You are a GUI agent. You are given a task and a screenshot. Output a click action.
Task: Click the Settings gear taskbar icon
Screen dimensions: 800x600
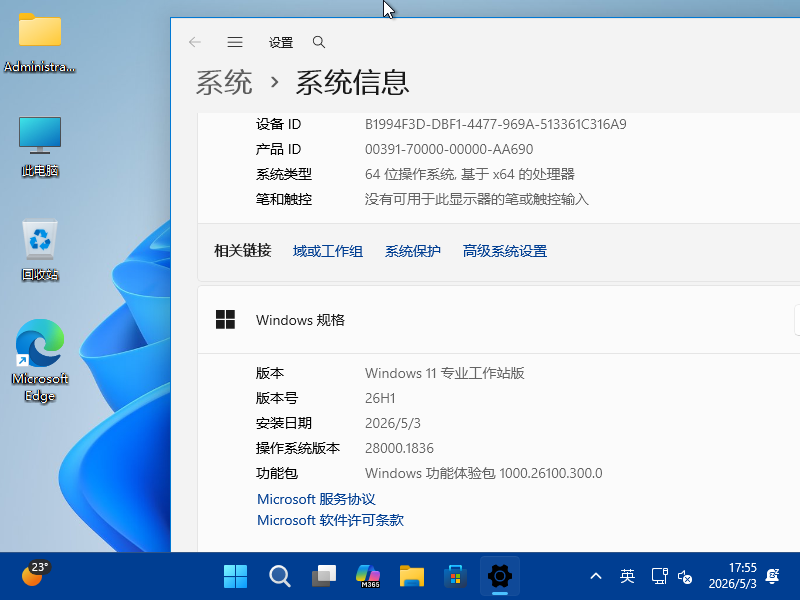pos(500,576)
